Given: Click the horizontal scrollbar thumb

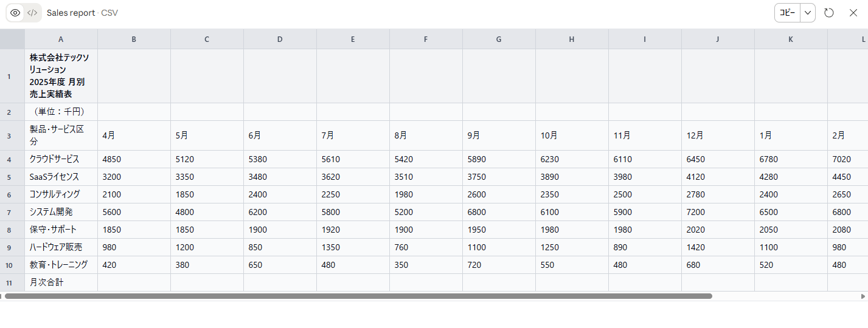Looking at the screenshot, I should click(359, 296).
